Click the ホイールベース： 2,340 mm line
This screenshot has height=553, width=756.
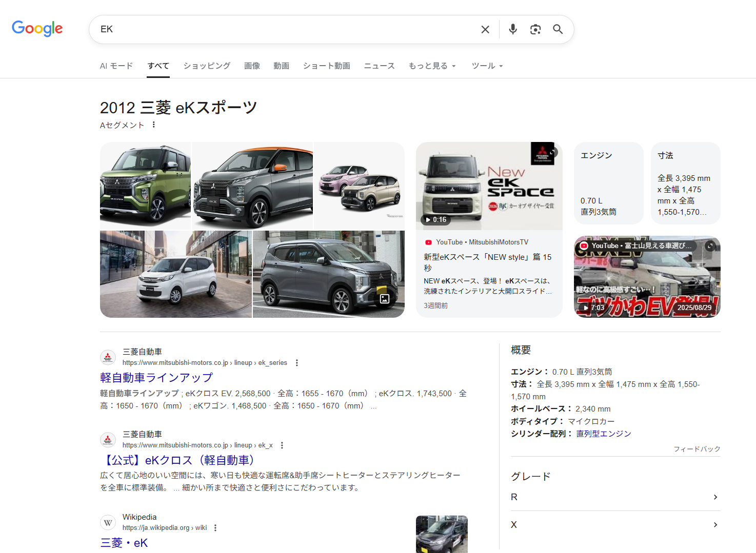(x=561, y=409)
